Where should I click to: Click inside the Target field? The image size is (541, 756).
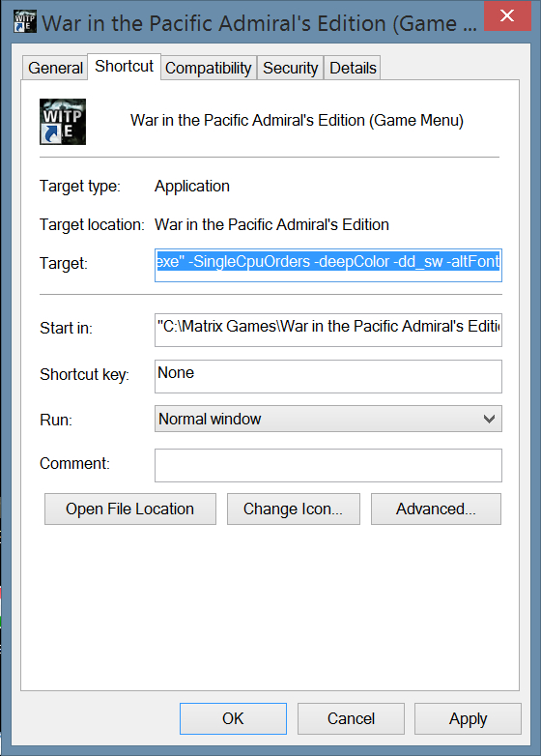point(328,265)
